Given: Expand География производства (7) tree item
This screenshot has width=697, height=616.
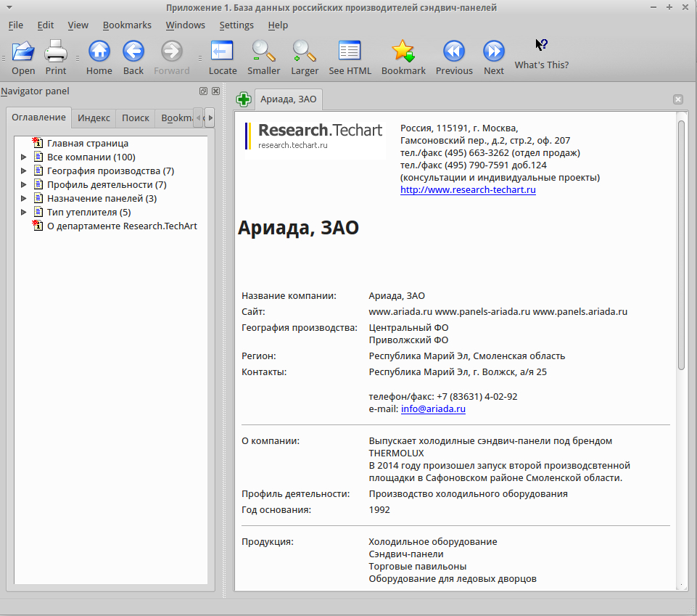Looking at the screenshot, I should [x=24, y=171].
